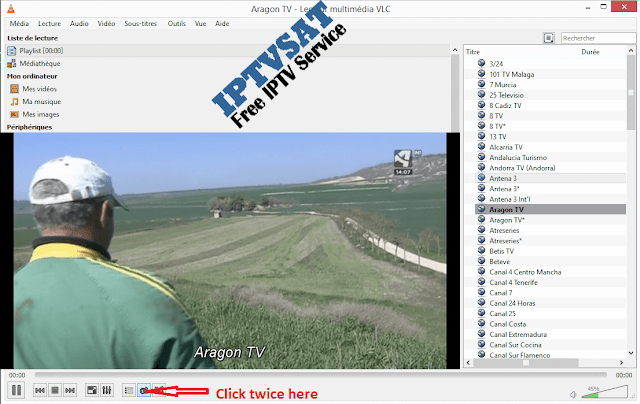Adjust the volume slider at 45%

pos(604,392)
